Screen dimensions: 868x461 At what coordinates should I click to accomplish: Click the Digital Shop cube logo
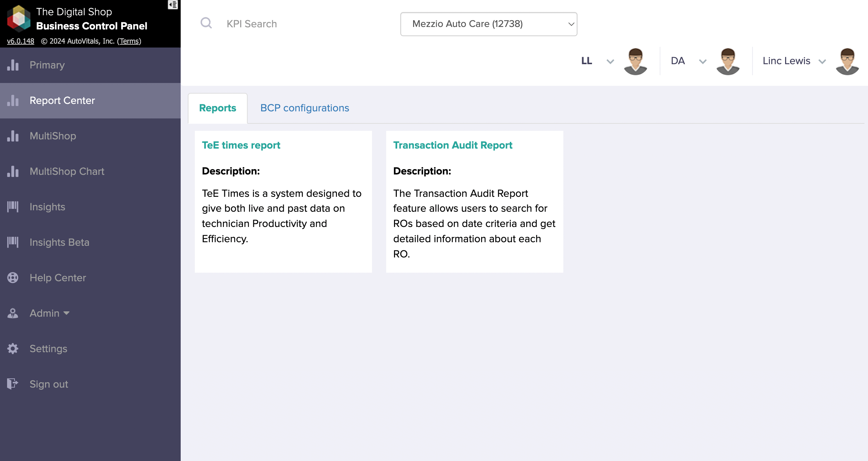point(19,18)
